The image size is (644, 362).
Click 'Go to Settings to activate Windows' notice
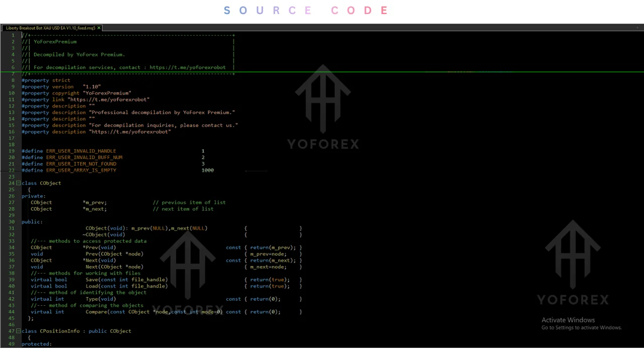click(x=582, y=328)
